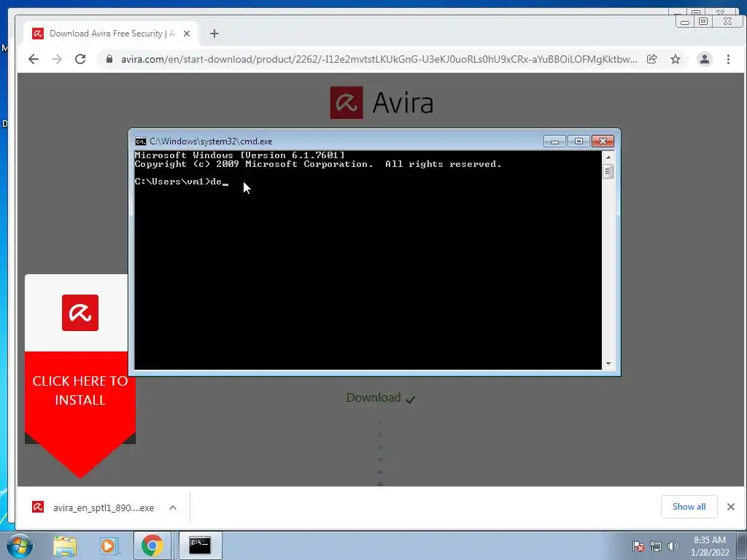747x560 pixels.
Task: Click the Avira logo on the page
Action: click(382, 102)
